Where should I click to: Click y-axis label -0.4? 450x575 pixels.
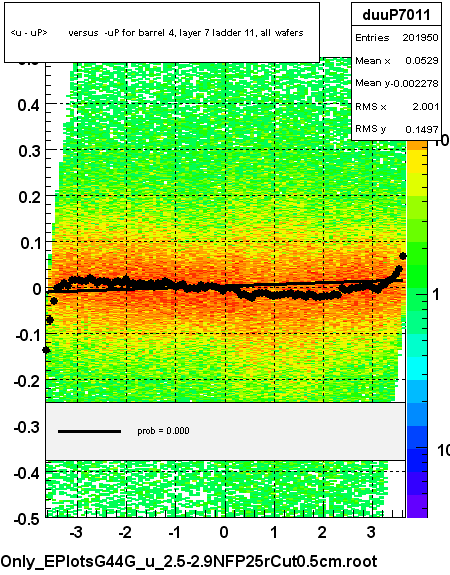[27, 473]
